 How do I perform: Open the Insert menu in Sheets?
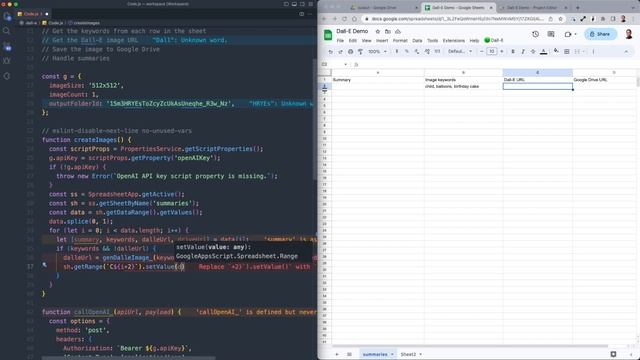point(382,41)
